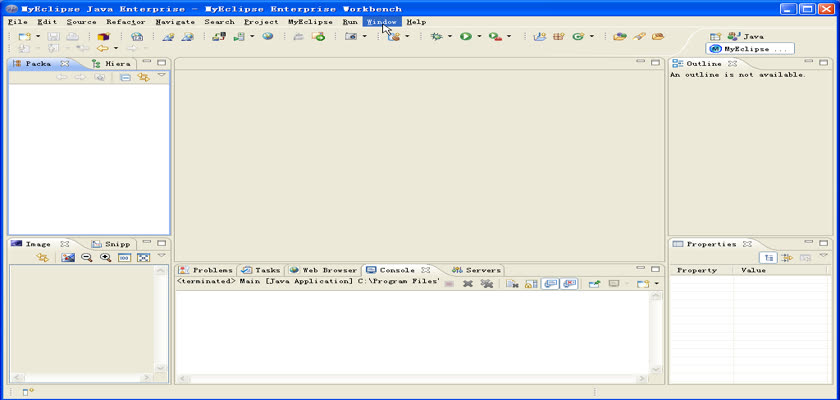Screen dimensions: 840x400
Task: Open the MyEclipse menu
Action: (310, 22)
